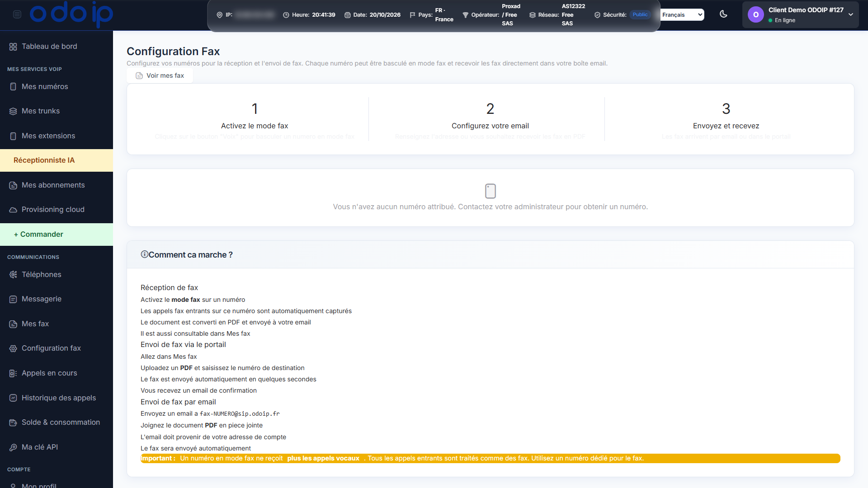Click step 1 Activez le mode fax
The height and width of the screenshot is (488, 868).
tap(255, 119)
